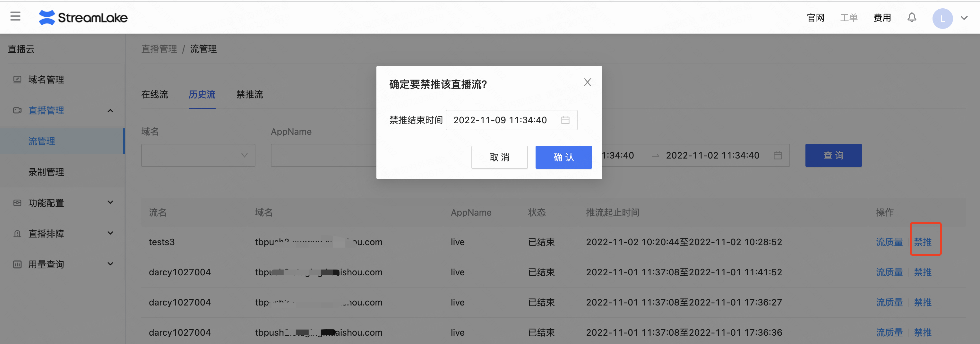Click 直播管理 breadcrumb

(x=159, y=49)
